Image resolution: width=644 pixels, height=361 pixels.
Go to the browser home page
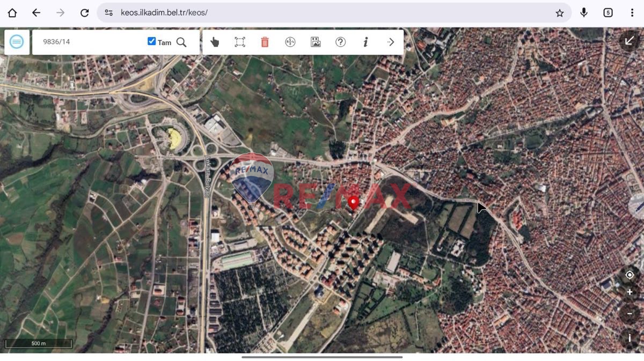(x=12, y=12)
